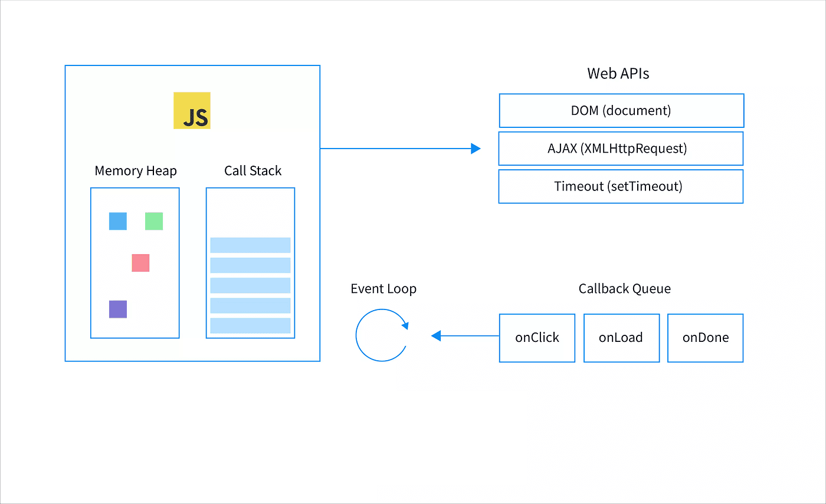826x504 pixels.
Task: Click the Event Loop label
Action: pyautogui.click(x=383, y=289)
